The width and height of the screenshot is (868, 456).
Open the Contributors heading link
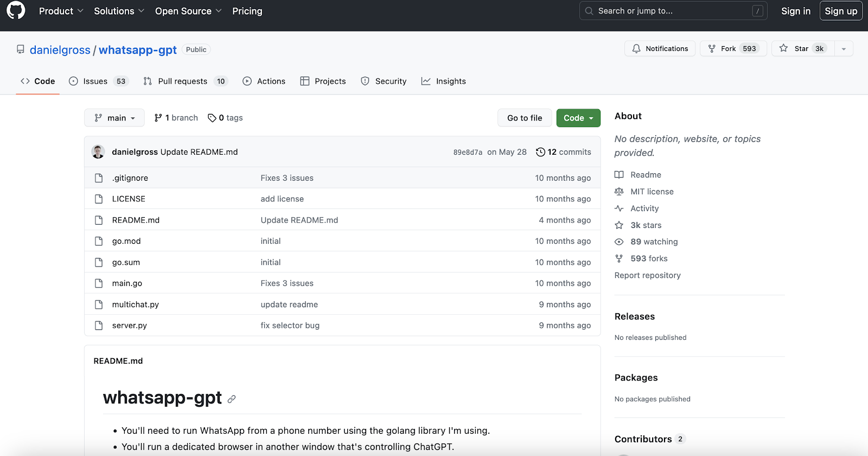(x=650, y=439)
